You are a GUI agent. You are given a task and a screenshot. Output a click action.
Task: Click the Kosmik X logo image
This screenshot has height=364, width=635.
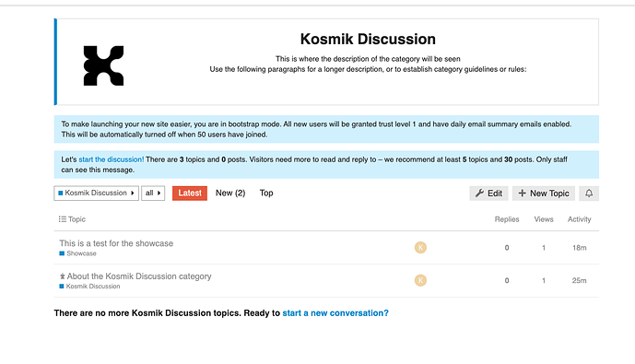103,65
